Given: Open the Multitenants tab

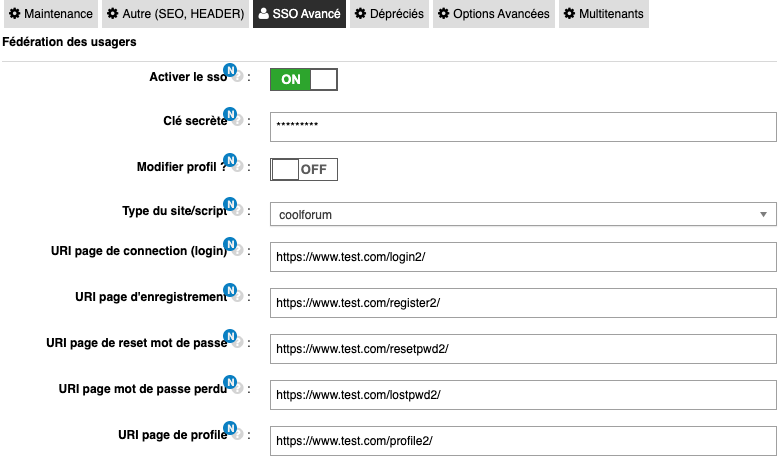Looking at the screenshot, I should 603,14.
